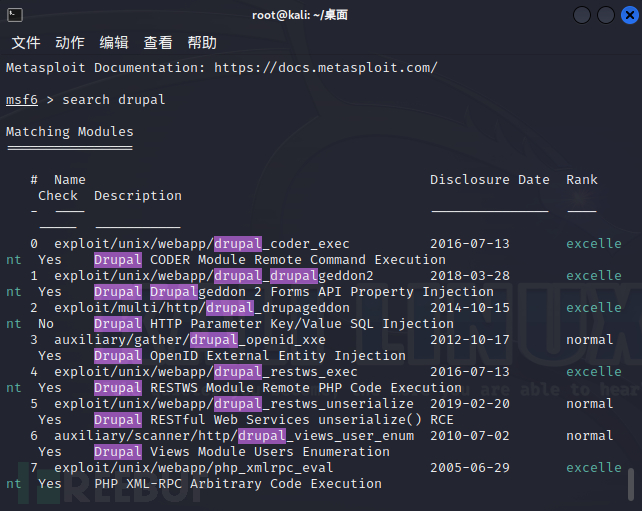This screenshot has height=511, width=642.
Task: Click 'PHP XML-RPC Arbitrary Code Execution' text
Action: click(x=238, y=483)
